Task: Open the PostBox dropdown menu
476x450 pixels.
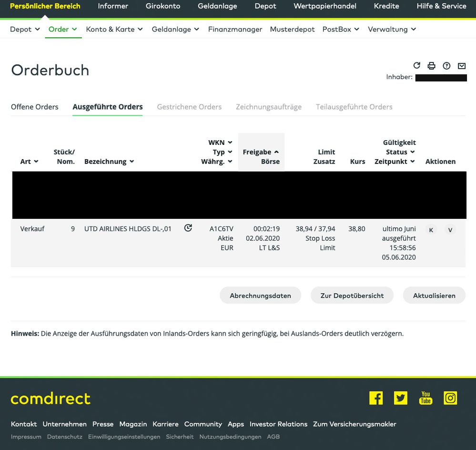Action: click(x=341, y=29)
